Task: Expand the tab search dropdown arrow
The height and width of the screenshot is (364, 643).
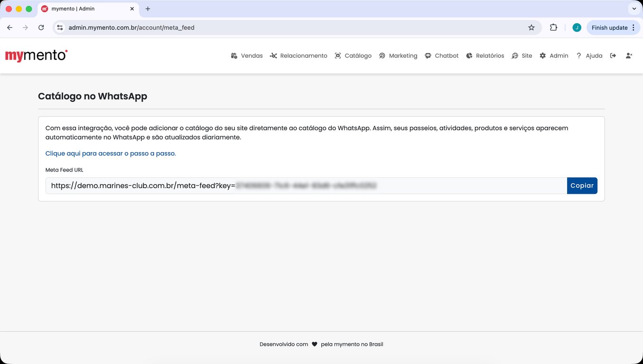Action: click(634, 9)
